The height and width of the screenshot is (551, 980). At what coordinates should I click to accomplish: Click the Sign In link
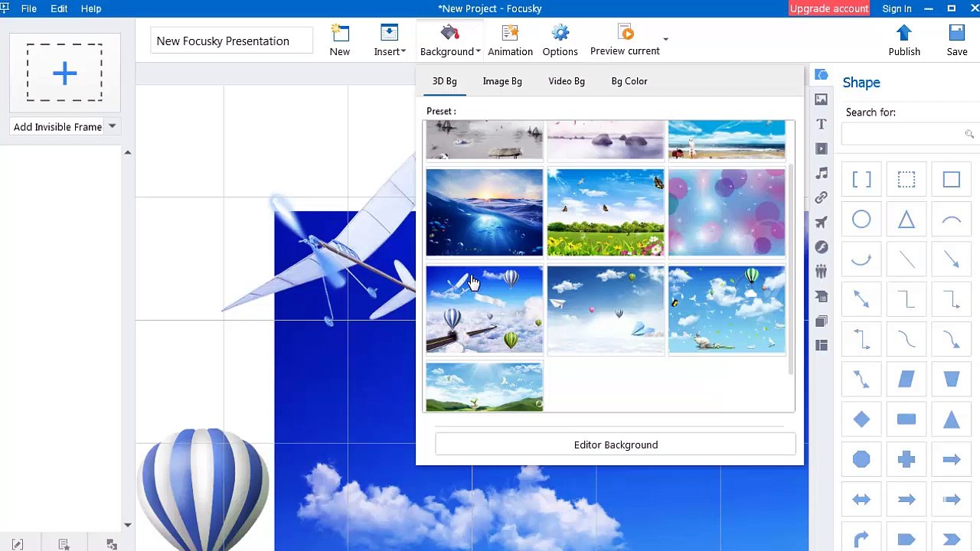coord(897,8)
